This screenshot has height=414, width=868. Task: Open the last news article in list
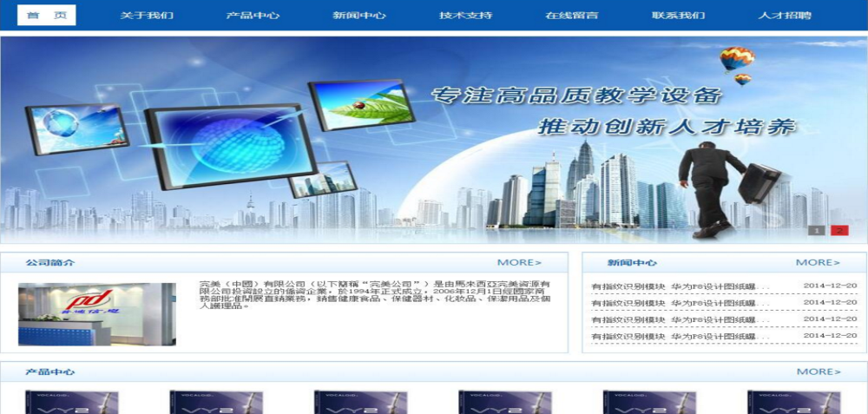click(674, 336)
